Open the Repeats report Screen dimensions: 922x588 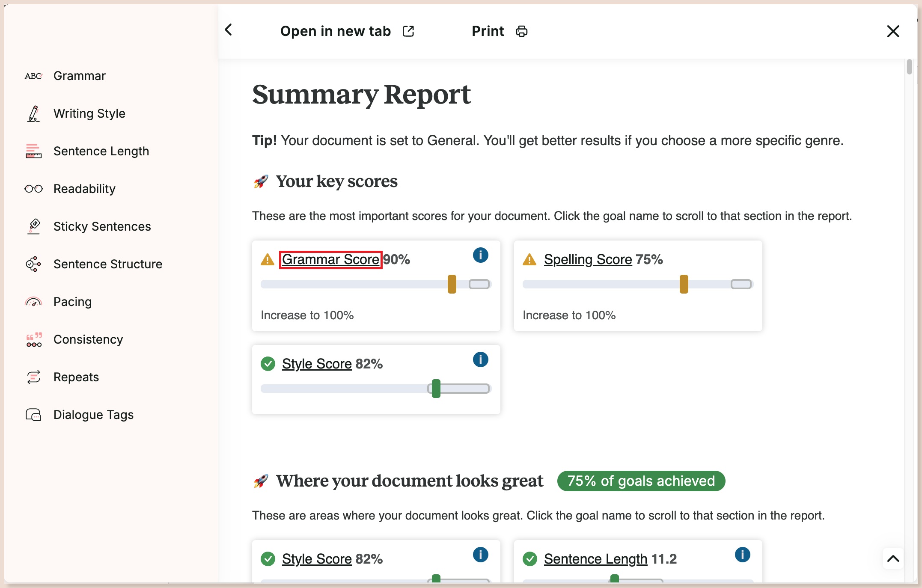point(76,377)
